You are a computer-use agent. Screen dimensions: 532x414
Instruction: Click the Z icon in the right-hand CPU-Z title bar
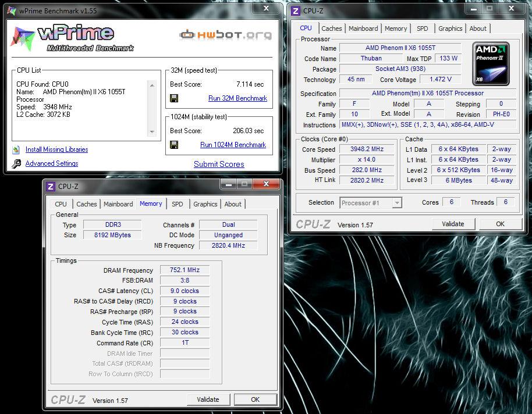pyautogui.click(x=296, y=11)
